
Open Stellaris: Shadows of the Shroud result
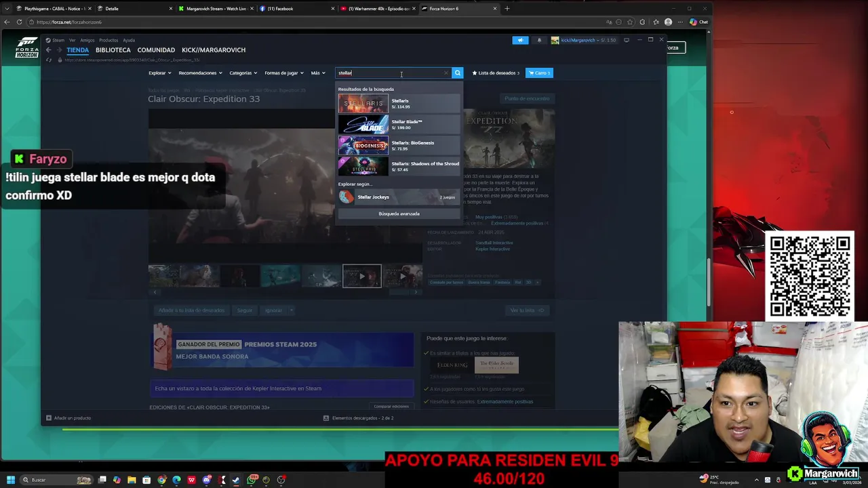(x=399, y=167)
